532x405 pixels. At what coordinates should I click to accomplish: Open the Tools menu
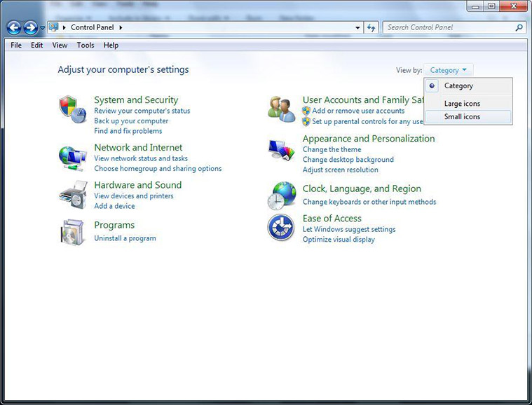point(85,45)
